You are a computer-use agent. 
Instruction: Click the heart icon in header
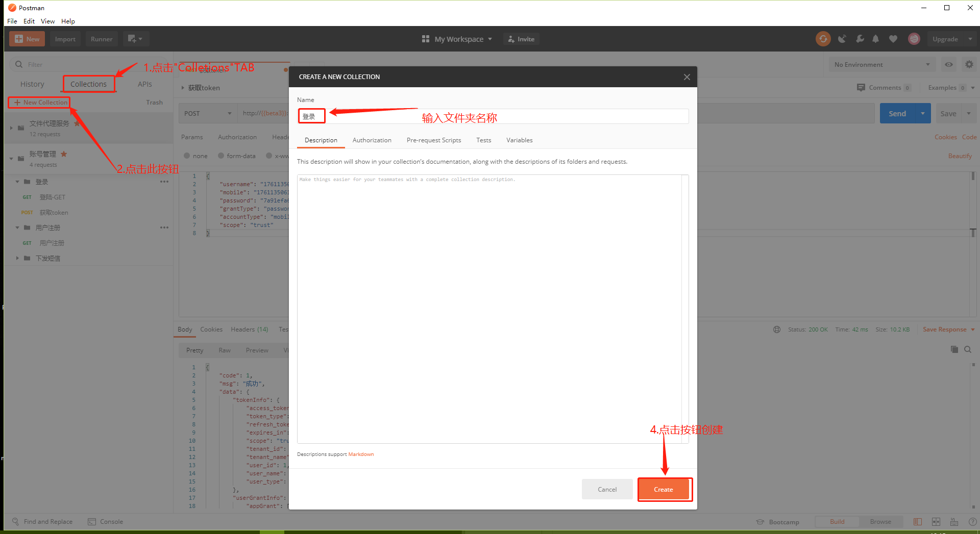[x=893, y=39]
